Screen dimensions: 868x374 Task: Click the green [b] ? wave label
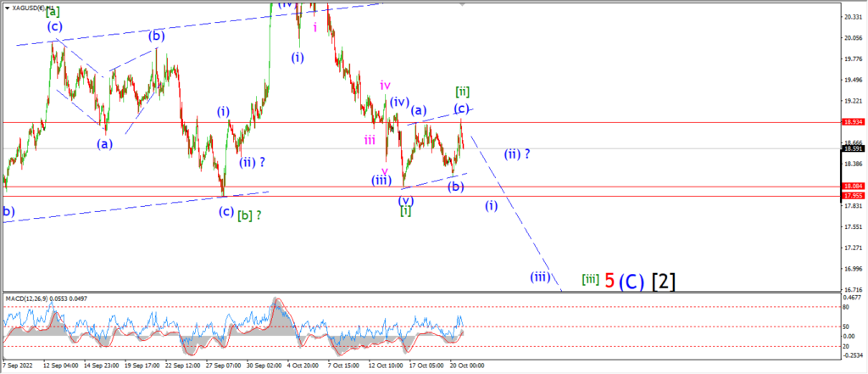[x=250, y=214]
